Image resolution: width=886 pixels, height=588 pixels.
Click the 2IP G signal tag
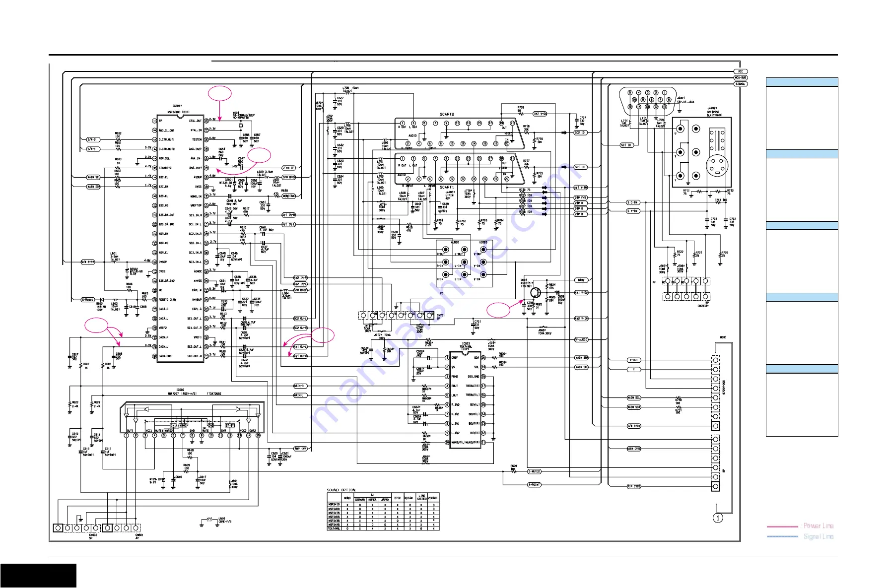tap(581, 208)
